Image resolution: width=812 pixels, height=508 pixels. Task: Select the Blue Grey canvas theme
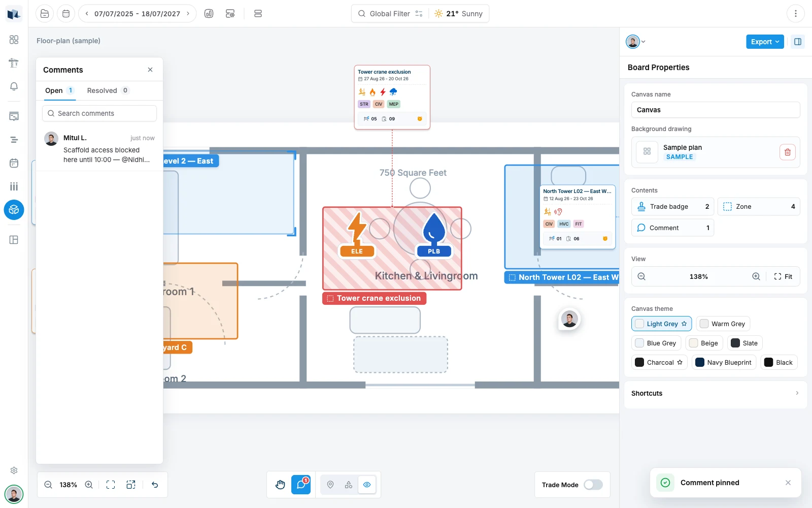pyautogui.click(x=656, y=343)
